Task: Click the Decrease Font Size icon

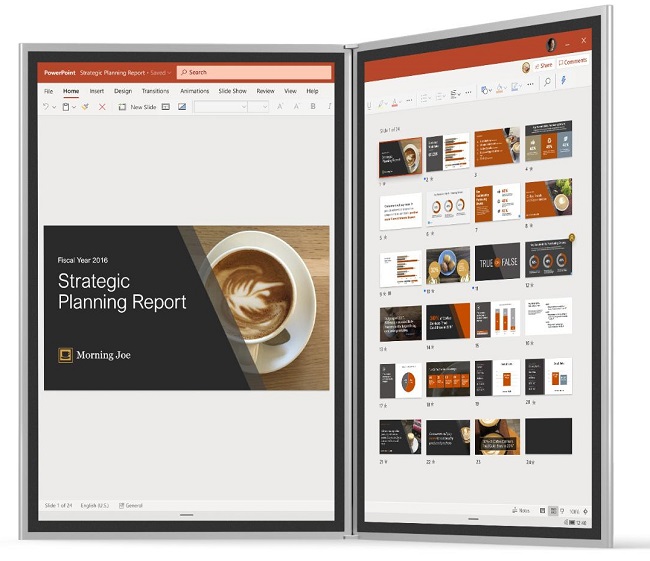Action: coord(297,107)
